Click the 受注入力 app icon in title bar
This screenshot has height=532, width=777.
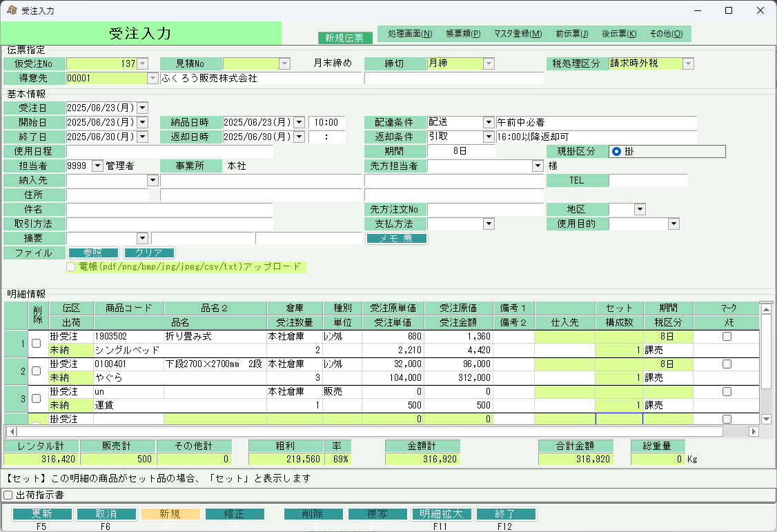[12, 10]
